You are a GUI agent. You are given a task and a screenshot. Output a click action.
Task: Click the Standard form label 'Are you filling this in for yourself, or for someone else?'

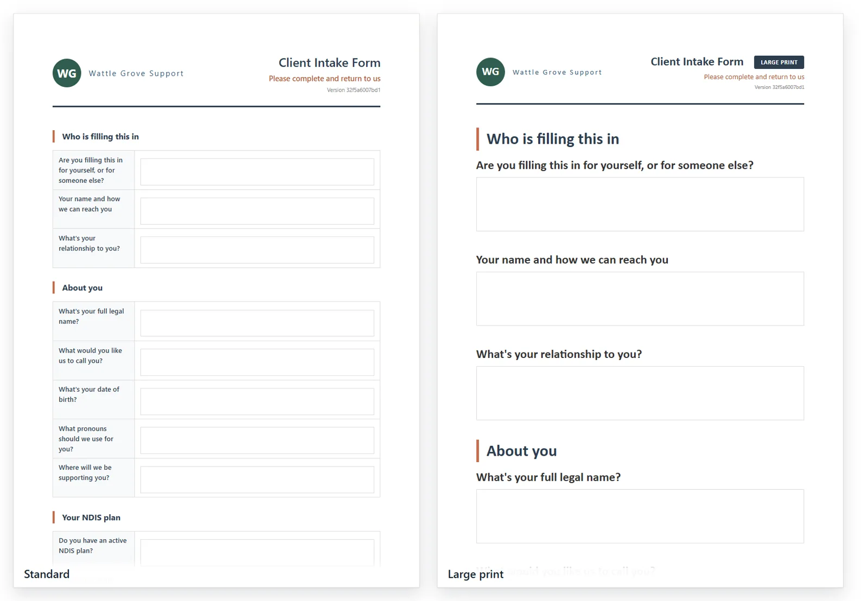click(x=91, y=170)
